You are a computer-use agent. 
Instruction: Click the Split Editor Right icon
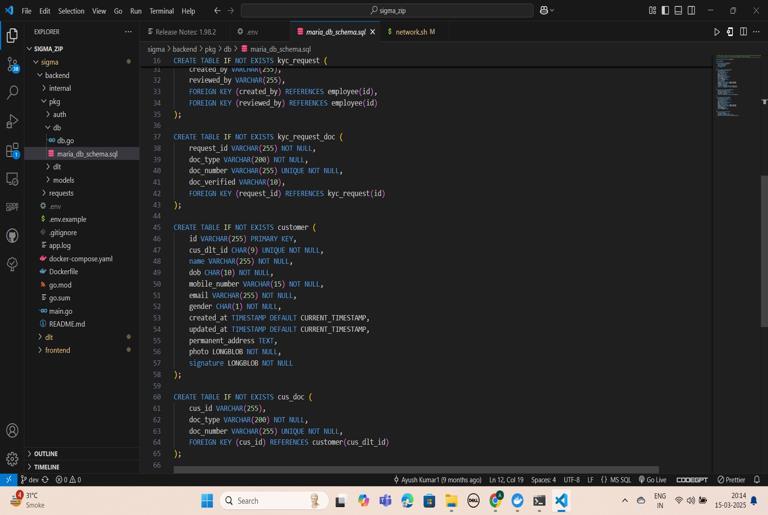click(x=744, y=32)
